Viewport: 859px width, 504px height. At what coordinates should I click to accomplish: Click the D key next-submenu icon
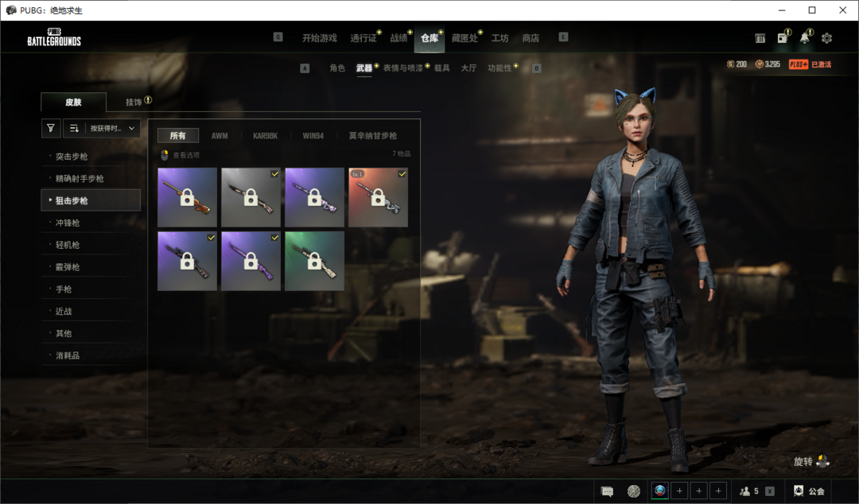(537, 68)
